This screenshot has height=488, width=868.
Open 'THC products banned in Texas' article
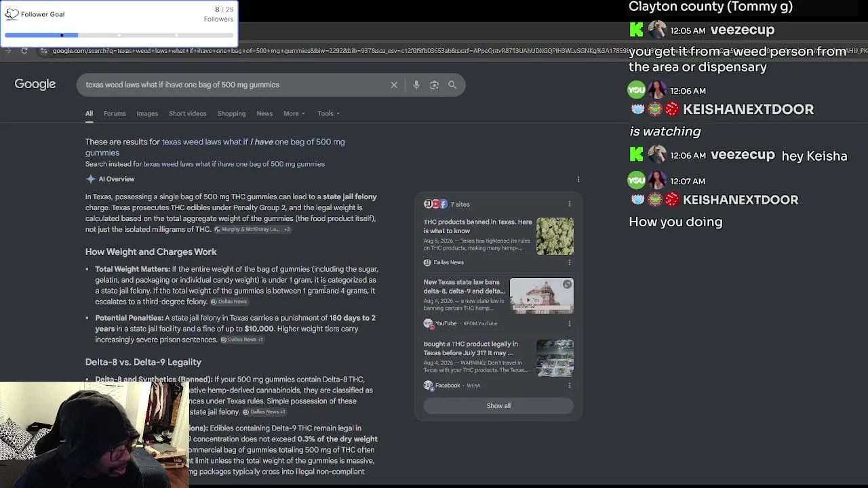click(478, 226)
